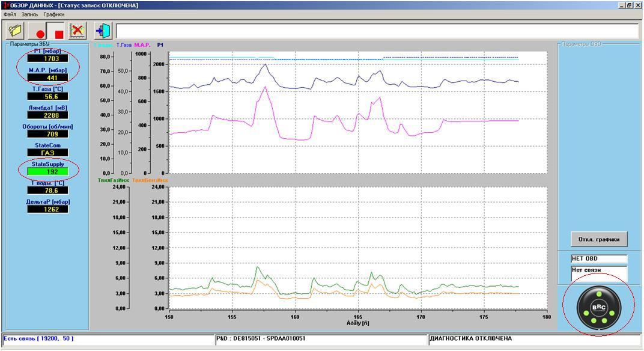Open a file with the folder icon
This screenshot has height=351, width=644.
(x=15, y=31)
